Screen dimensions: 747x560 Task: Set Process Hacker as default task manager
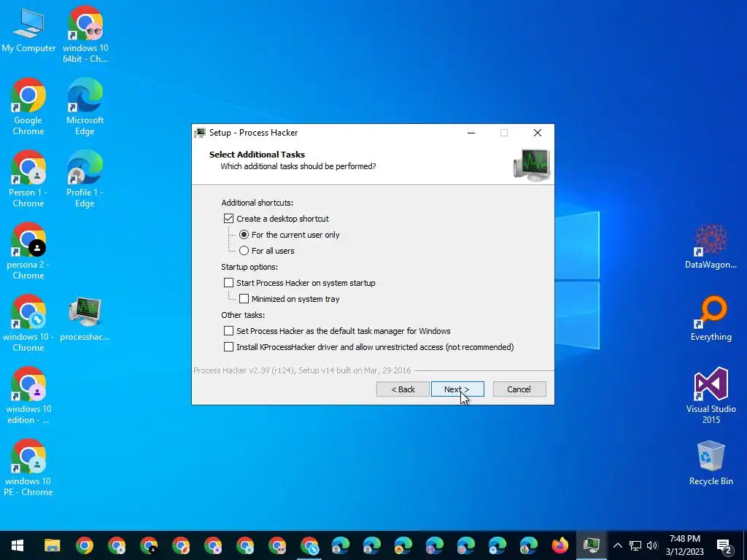click(x=228, y=331)
